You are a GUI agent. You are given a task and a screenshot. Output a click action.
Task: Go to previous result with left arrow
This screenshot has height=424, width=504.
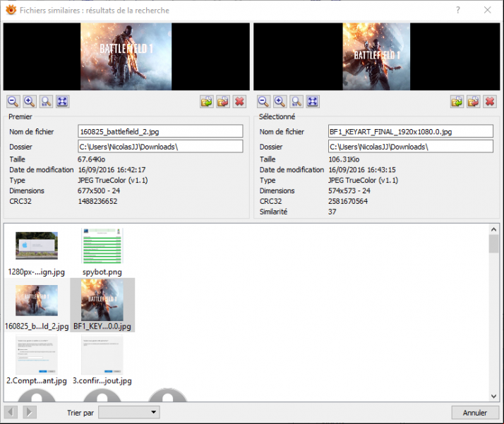(11, 412)
